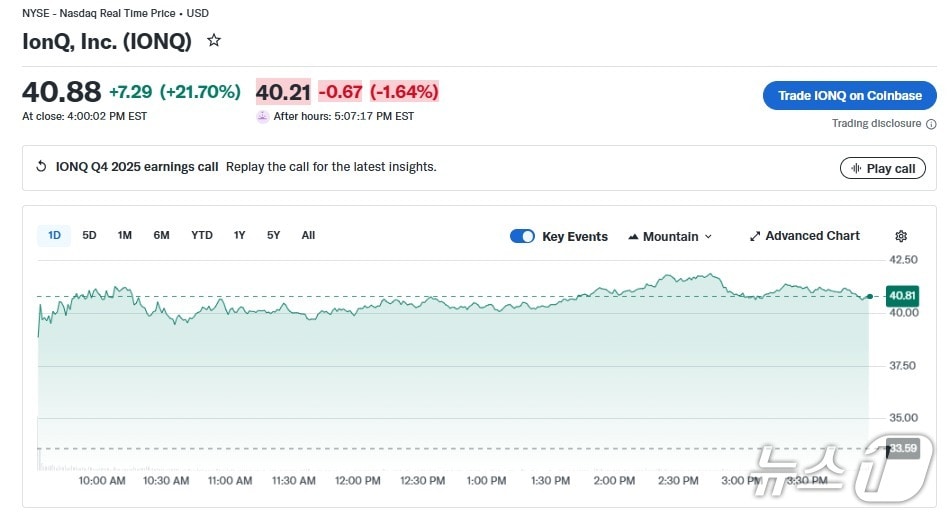
Task: Select the 1D time range tab
Action: pyautogui.click(x=54, y=235)
